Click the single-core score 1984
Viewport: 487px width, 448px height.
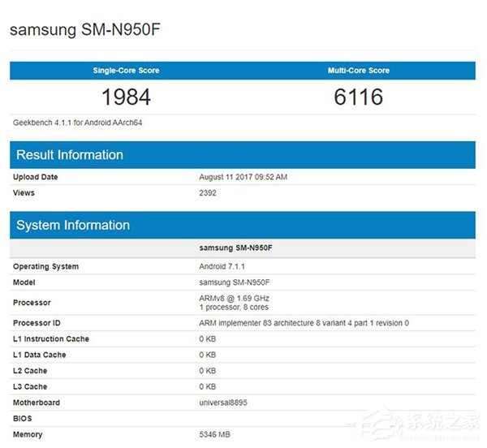tap(126, 97)
